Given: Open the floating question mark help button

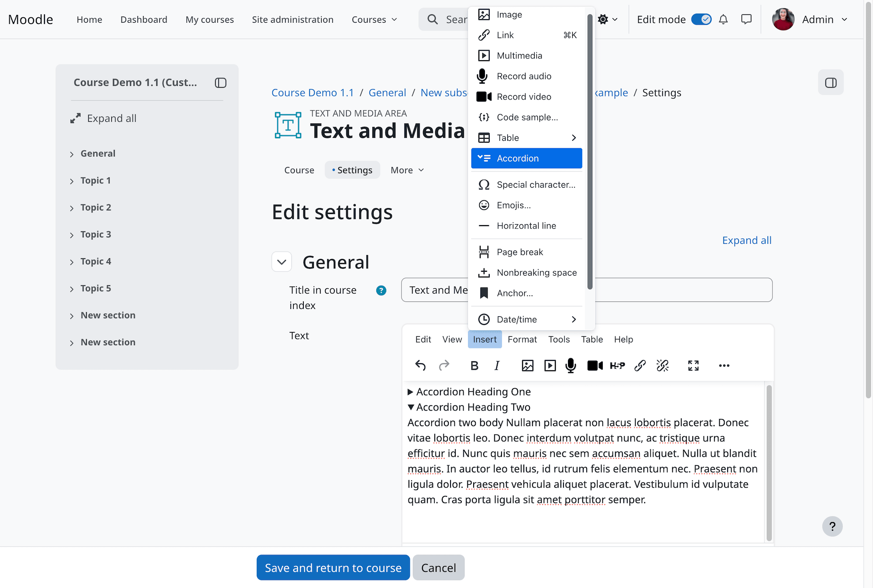Looking at the screenshot, I should 832,526.
